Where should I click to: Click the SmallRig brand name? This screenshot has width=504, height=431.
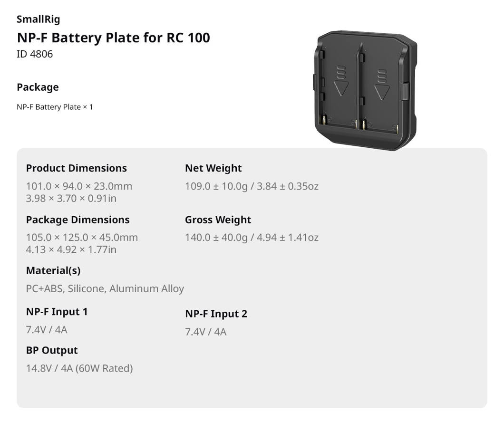pos(38,19)
